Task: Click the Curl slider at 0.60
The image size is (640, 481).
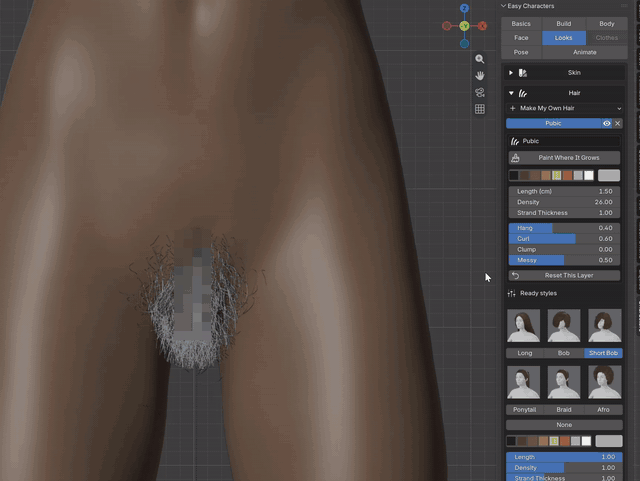Action: click(x=564, y=238)
